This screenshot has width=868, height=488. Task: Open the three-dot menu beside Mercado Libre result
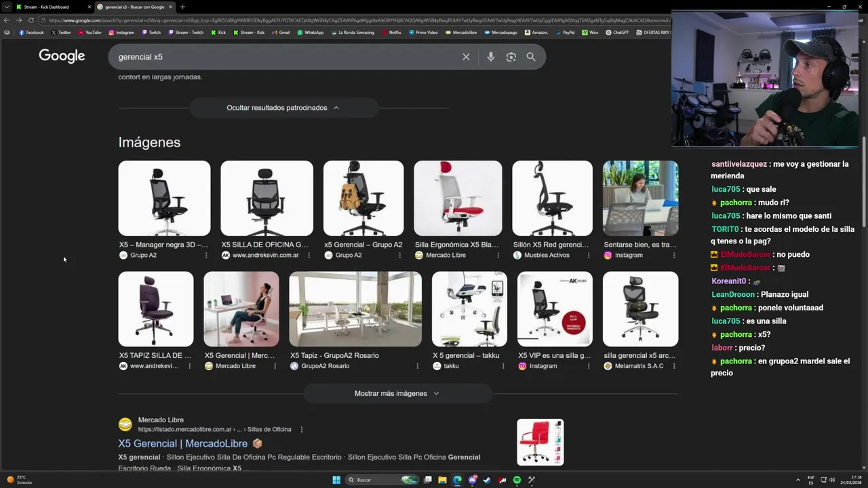(x=302, y=430)
